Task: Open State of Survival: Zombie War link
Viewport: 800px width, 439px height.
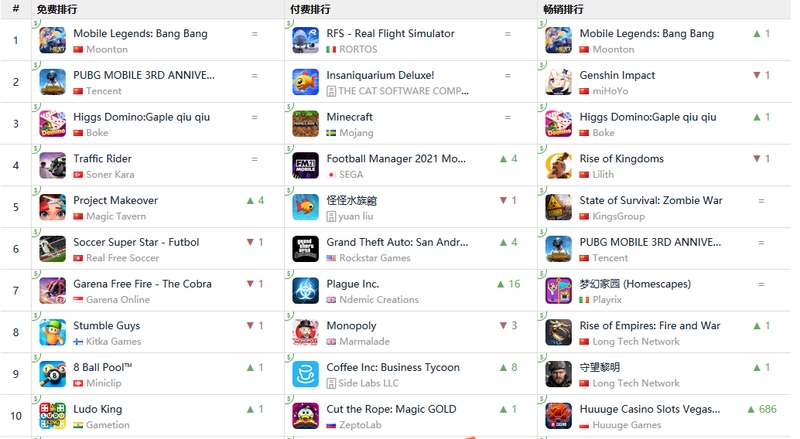Action: click(x=651, y=200)
